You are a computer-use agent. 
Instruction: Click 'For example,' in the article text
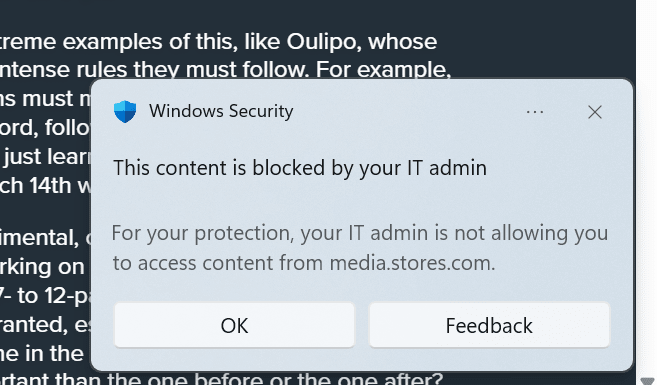[x=383, y=69]
